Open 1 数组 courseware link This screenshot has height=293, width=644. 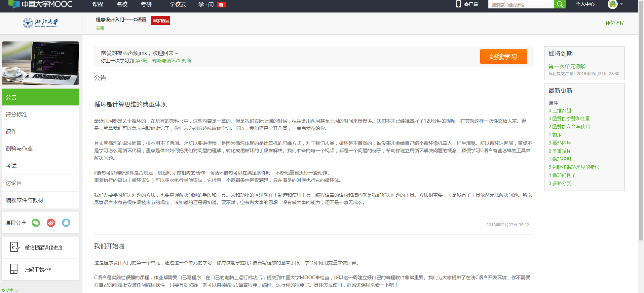coord(555,135)
